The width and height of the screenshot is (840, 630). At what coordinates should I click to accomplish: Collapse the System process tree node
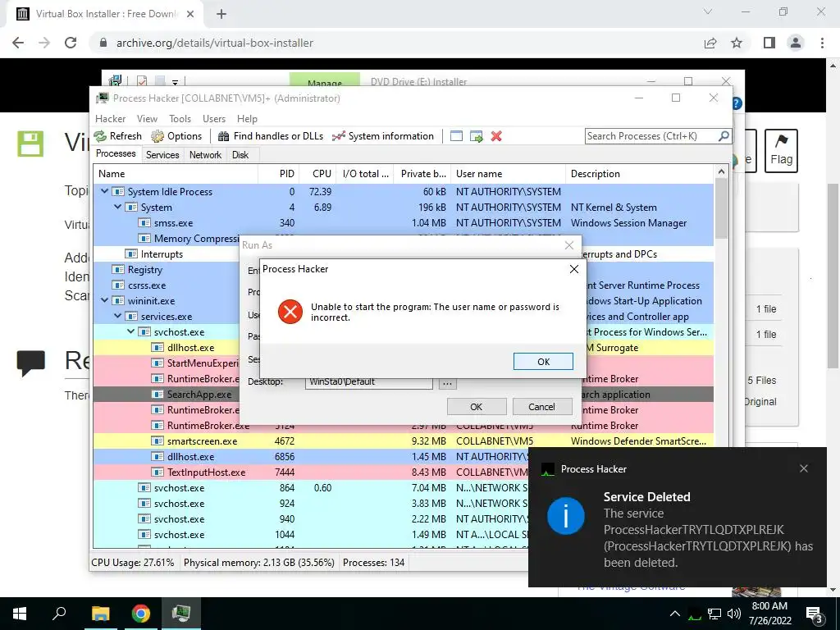[x=117, y=207]
